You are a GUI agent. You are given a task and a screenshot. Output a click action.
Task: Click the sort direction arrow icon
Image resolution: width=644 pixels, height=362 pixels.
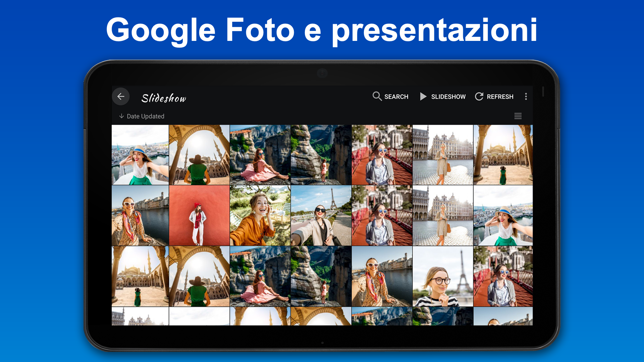coord(121,116)
